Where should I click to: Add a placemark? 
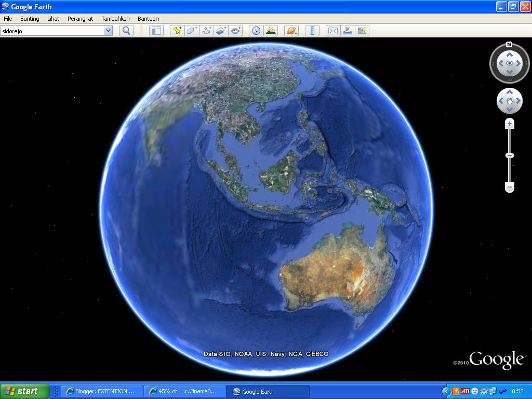(x=177, y=31)
